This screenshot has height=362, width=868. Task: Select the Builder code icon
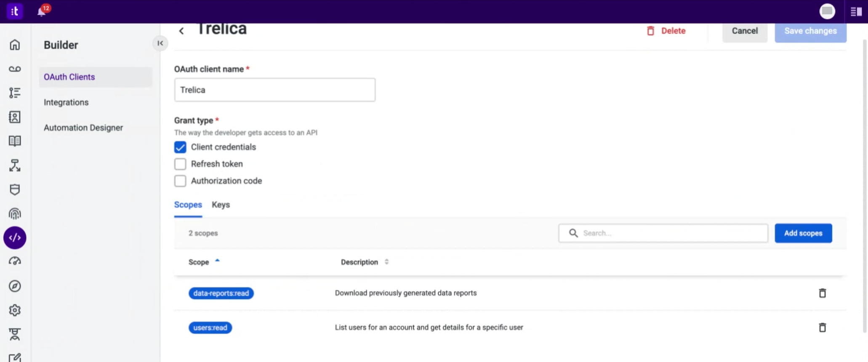(x=15, y=238)
